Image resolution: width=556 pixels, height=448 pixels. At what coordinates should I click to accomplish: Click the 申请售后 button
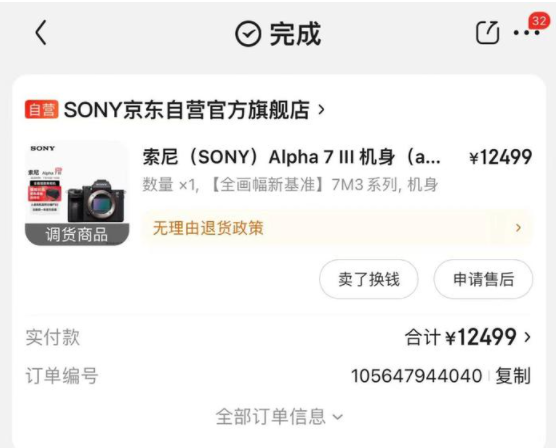pyautogui.click(x=483, y=279)
